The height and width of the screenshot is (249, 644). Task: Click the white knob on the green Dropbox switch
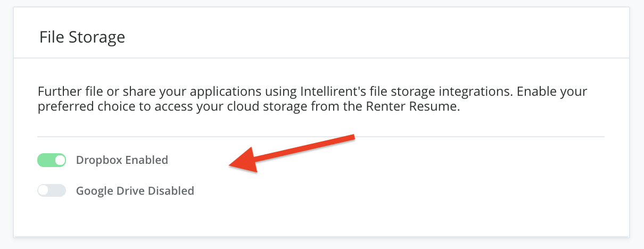tap(60, 160)
